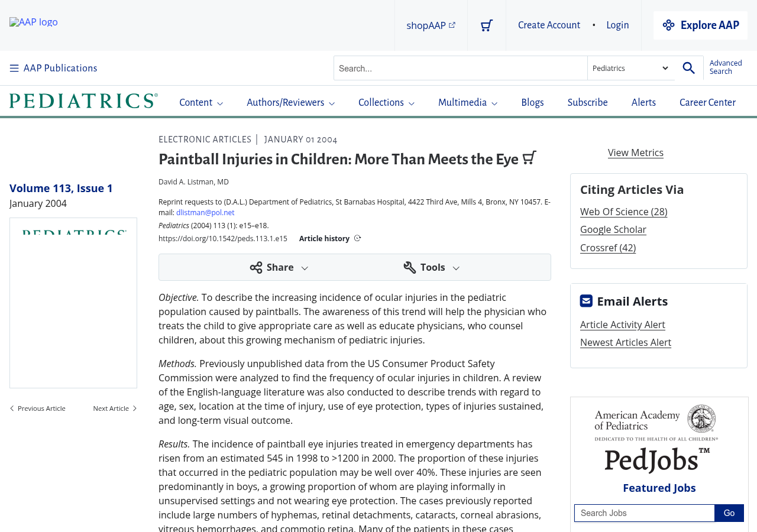757x532 pixels.
Task: Click the journal issue cover thumbnail
Action: pos(73,303)
